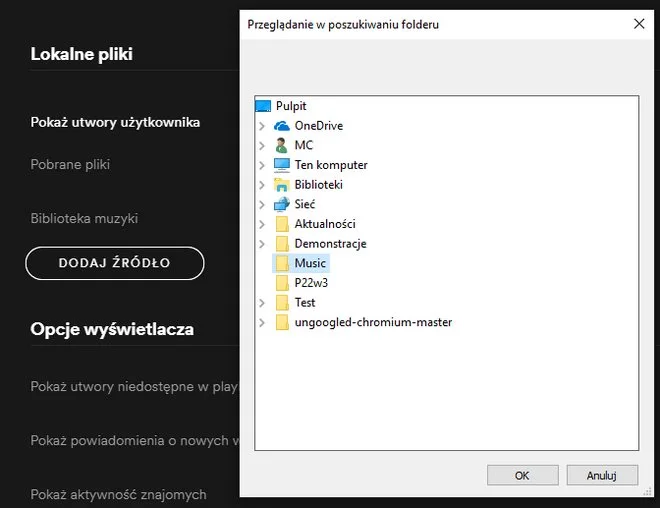660x508 pixels.
Task: Confirm the folder choice with OK
Action: point(523,475)
